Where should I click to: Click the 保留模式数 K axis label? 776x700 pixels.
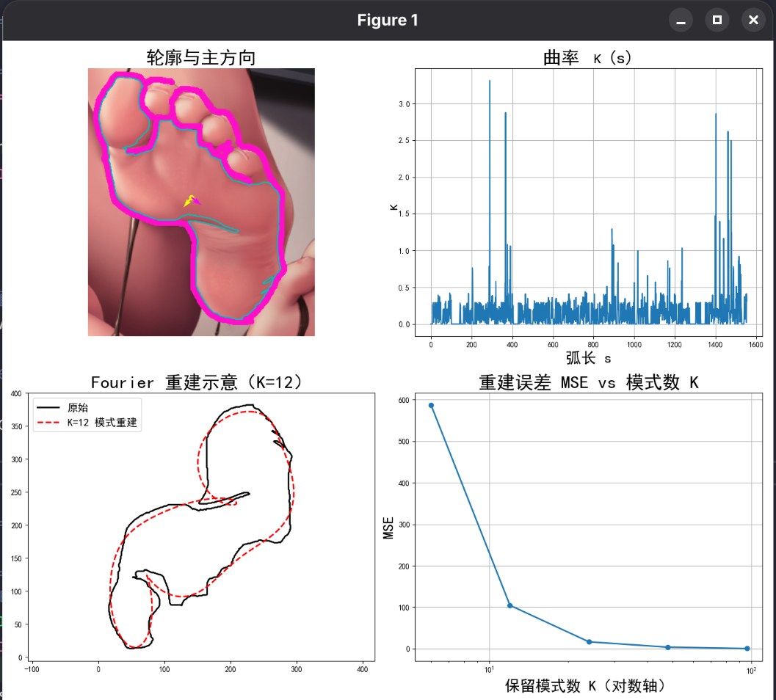click(585, 686)
